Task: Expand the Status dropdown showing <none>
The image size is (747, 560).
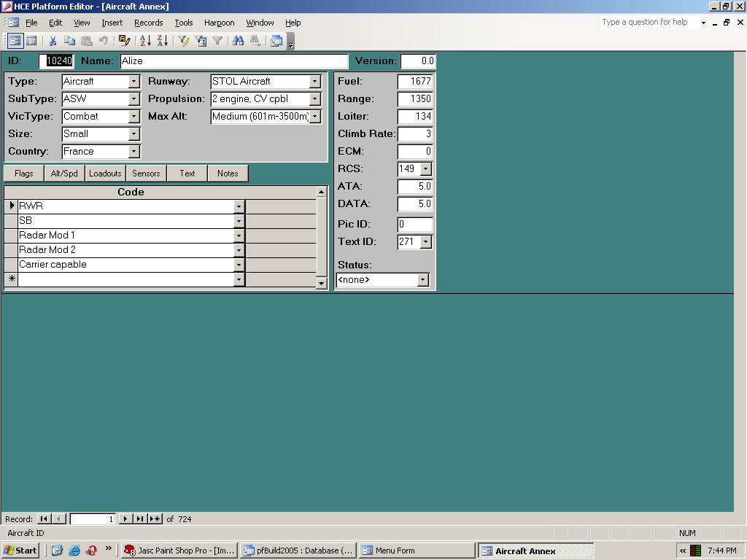Action: pos(422,280)
